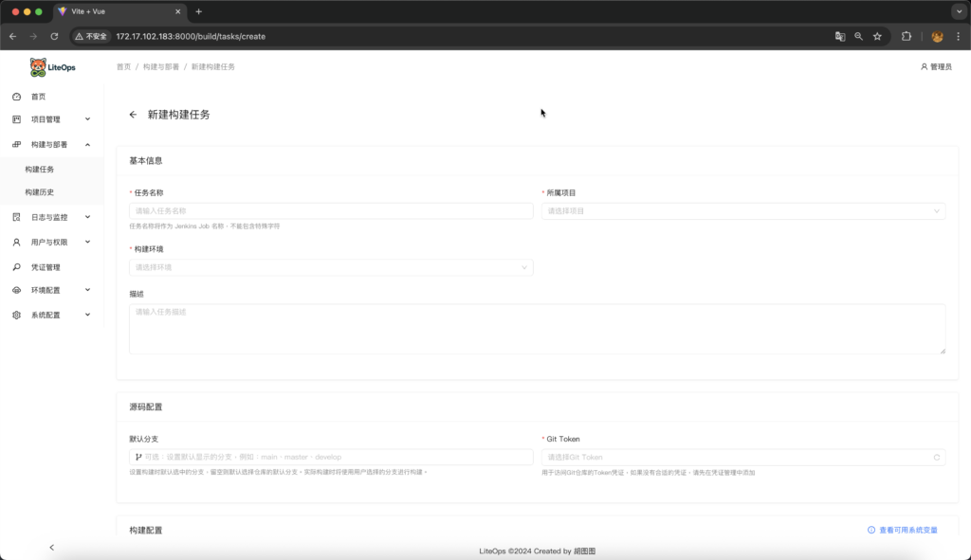Expand the 环境配置 sidebar menu
This screenshot has width=971, height=560.
(x=52, y=290)
